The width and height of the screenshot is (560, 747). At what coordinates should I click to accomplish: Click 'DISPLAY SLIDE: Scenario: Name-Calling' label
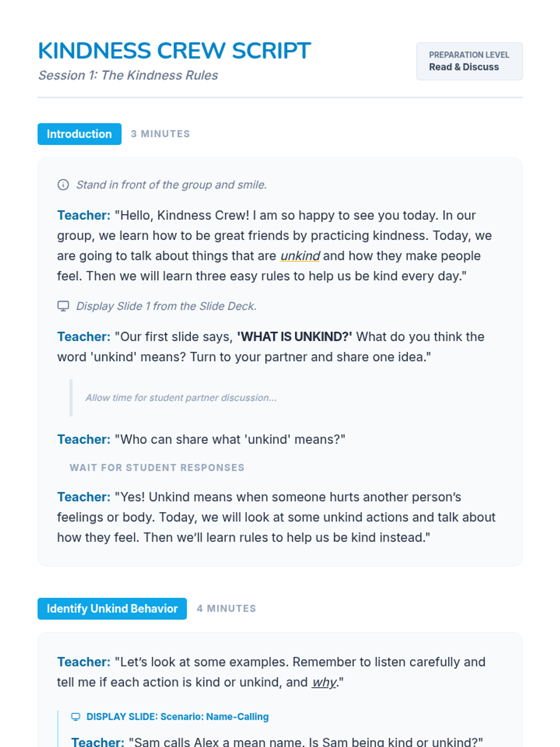pyautogui.click(x=177, y=717)
